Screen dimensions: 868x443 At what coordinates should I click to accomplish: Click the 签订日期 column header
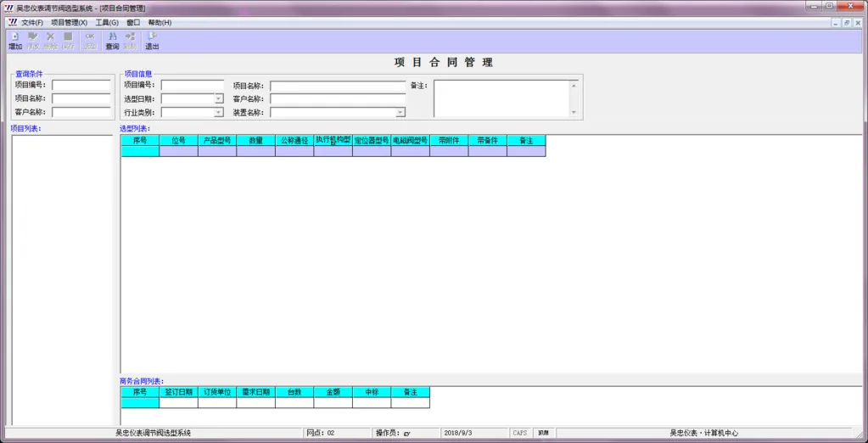pos(179,392)
